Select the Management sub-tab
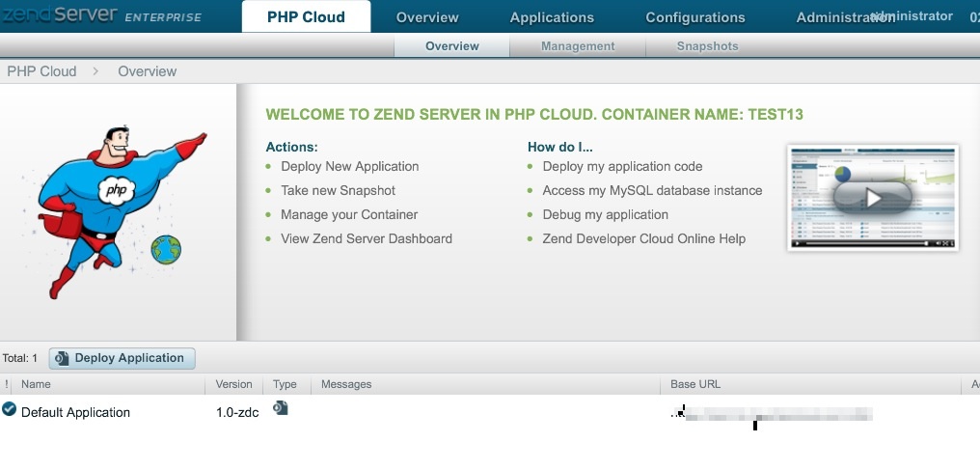The height and width of the screenshot is (470, 980). point(578,46)
